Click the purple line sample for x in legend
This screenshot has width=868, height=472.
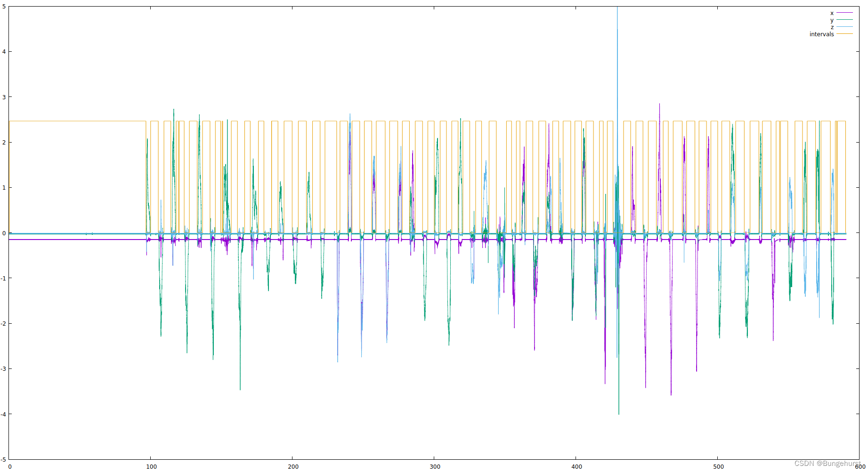844,13
